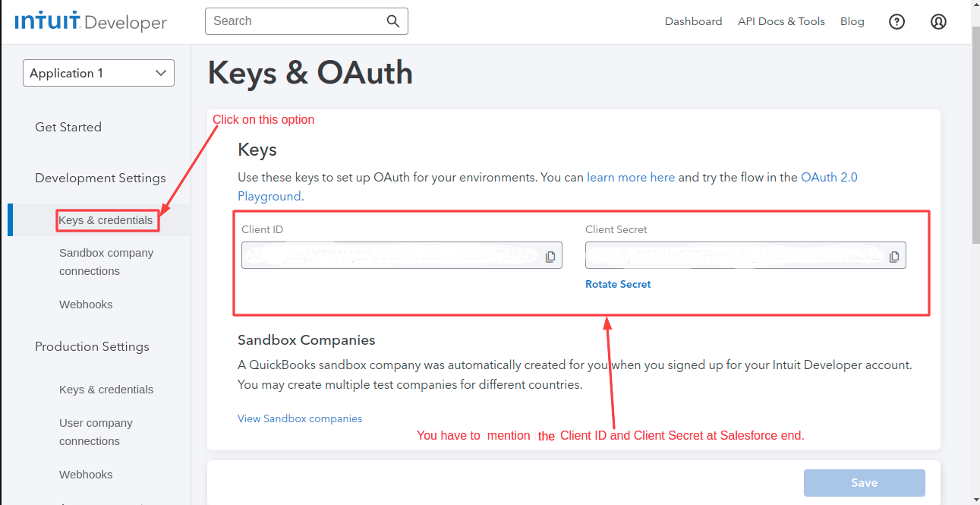The width and height of the screenshot is (980, 505).
Task: Click the Rotate Secret link
Action: tap(618, 284)
